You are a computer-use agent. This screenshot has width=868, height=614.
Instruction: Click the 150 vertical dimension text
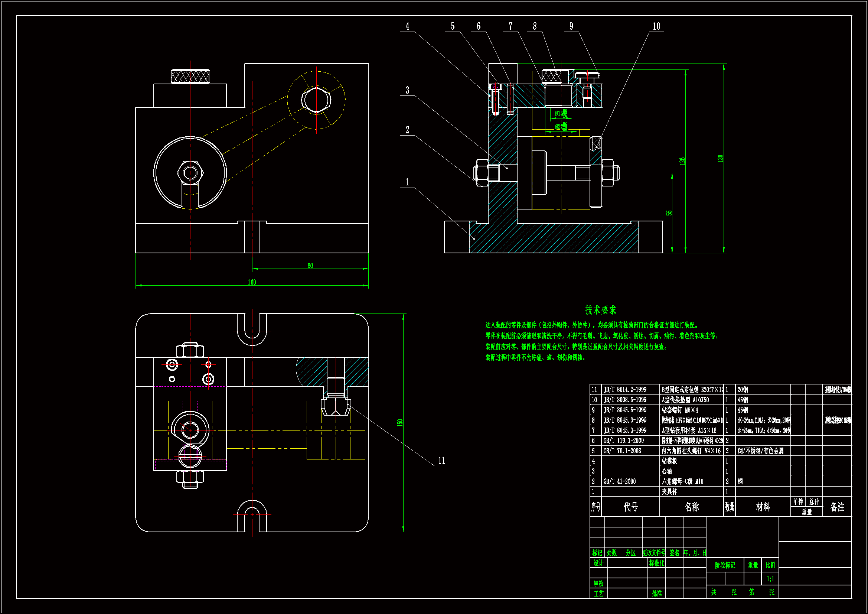[400, 423]
